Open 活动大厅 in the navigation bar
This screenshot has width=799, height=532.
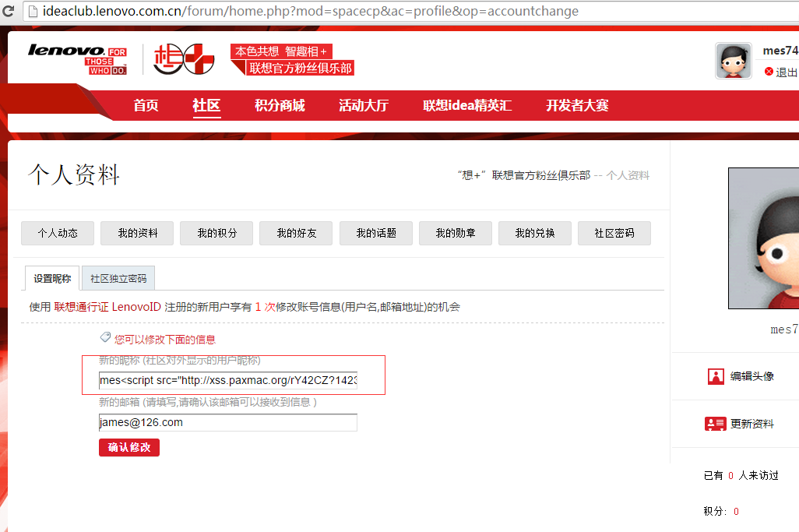point(364,105)
